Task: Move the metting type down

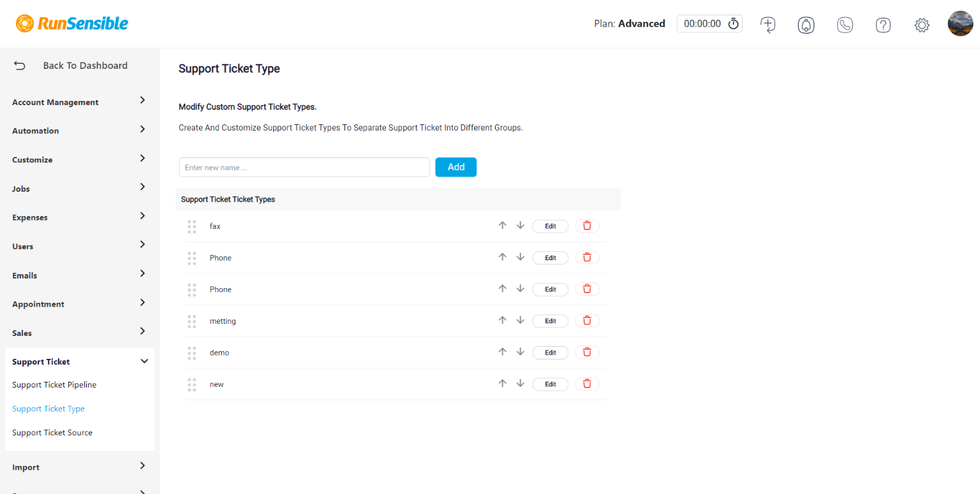Action: click(520, 321)
